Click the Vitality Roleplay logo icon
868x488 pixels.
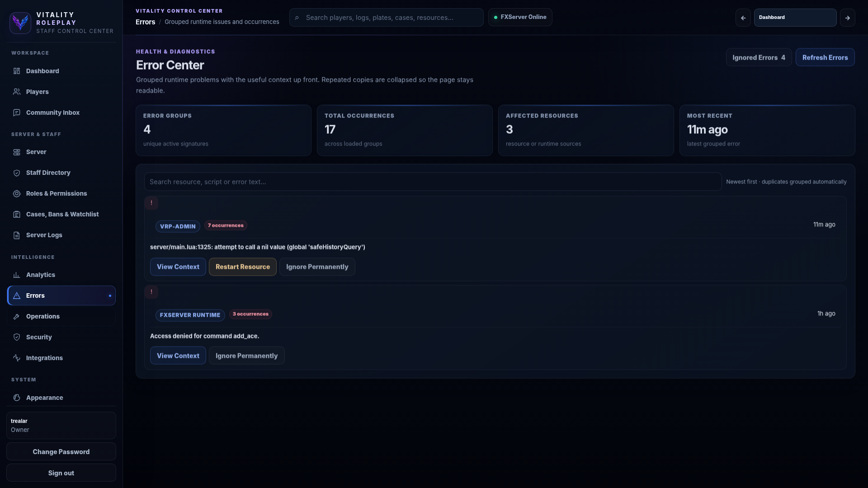(x=20, y=23)
